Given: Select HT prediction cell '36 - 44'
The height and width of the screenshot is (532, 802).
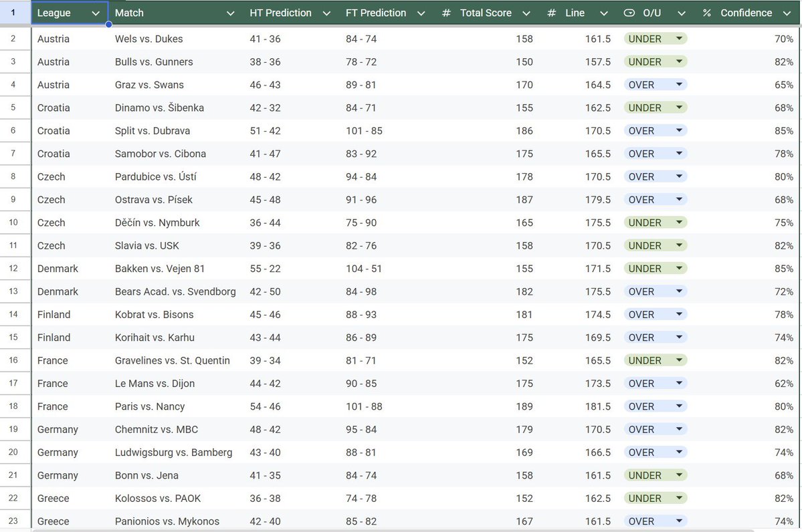Looking at the screenshot, I should [292, 223].
